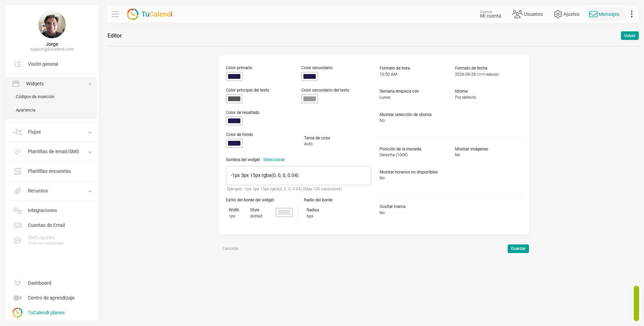Open Centro de aprendizaje

[51, 298]
